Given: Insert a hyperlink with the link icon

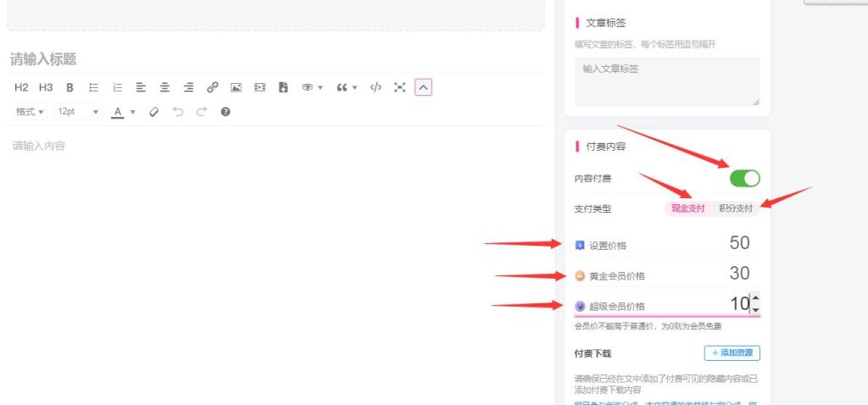Looking at the screenshot, I should (213, 87).
